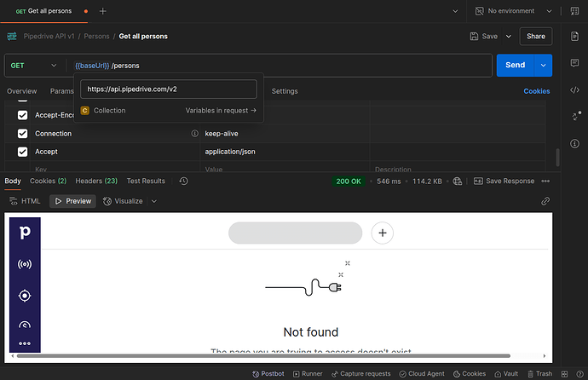Open the code snippet icon in right sidebar

pos(574,90)
